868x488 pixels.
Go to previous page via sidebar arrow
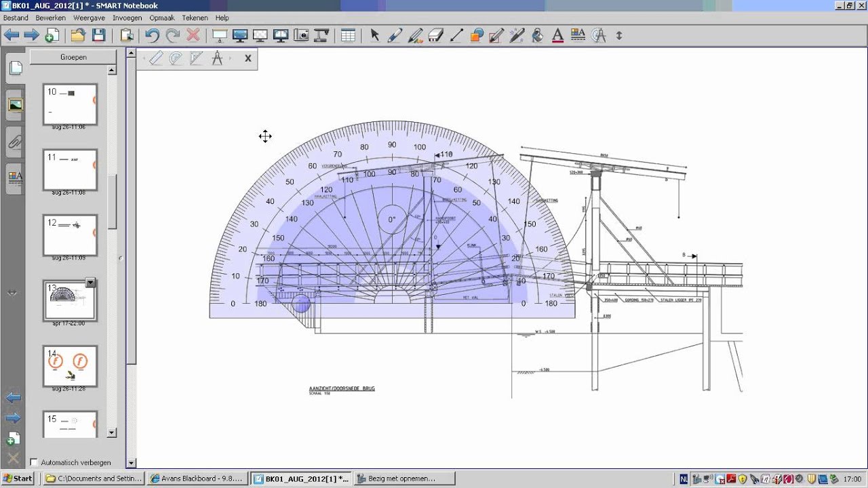[14, 397]
